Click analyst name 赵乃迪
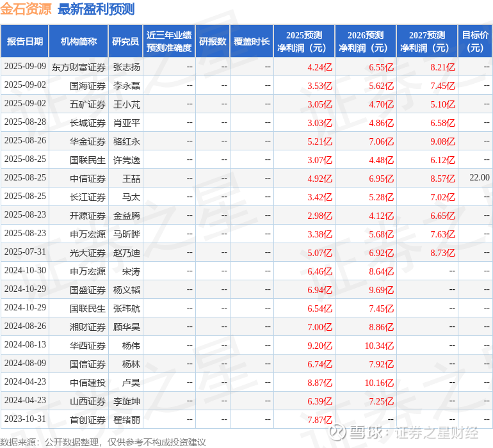Image resolution: width=493 pixels, height=448 pixels. coord(126,253)
